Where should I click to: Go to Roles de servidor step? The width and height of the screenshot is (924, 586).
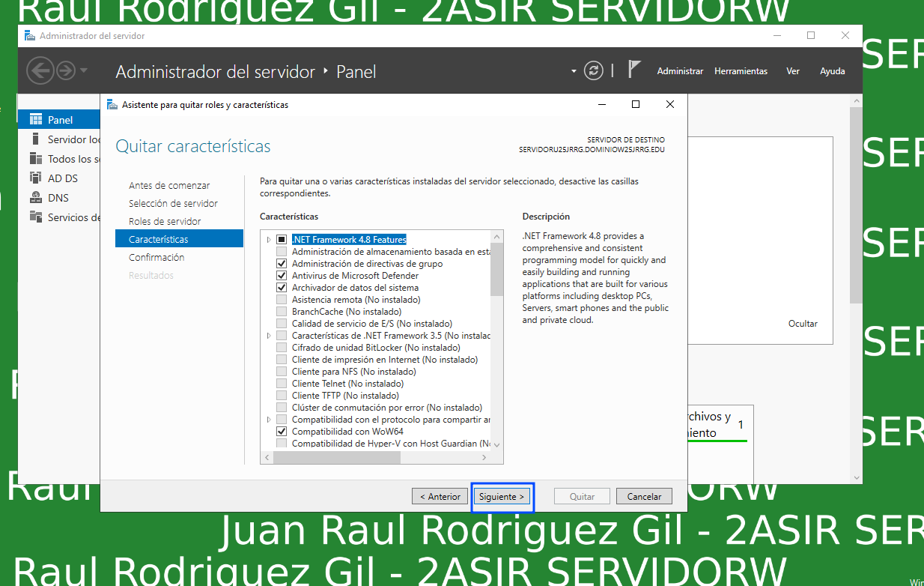165,221
